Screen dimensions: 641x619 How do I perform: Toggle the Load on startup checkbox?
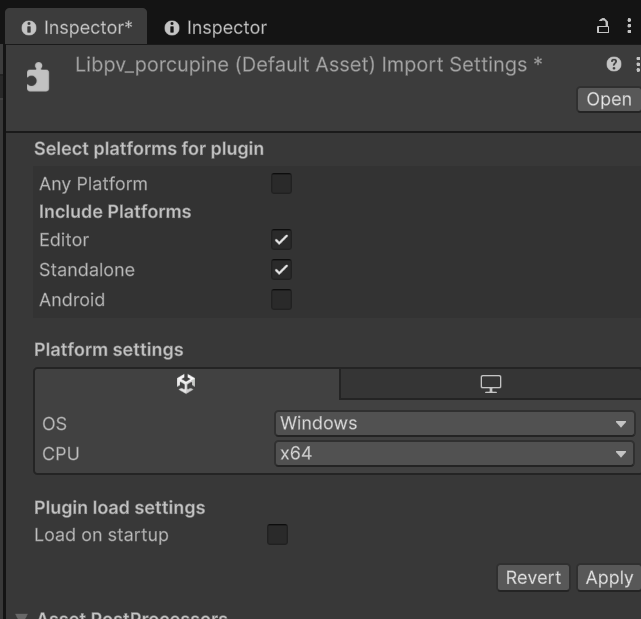point(277,535)
